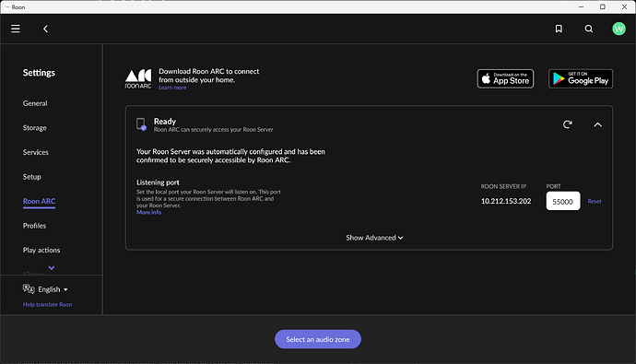Click the Roon Server IP 10.212.153.202

(x=506, y=201)
